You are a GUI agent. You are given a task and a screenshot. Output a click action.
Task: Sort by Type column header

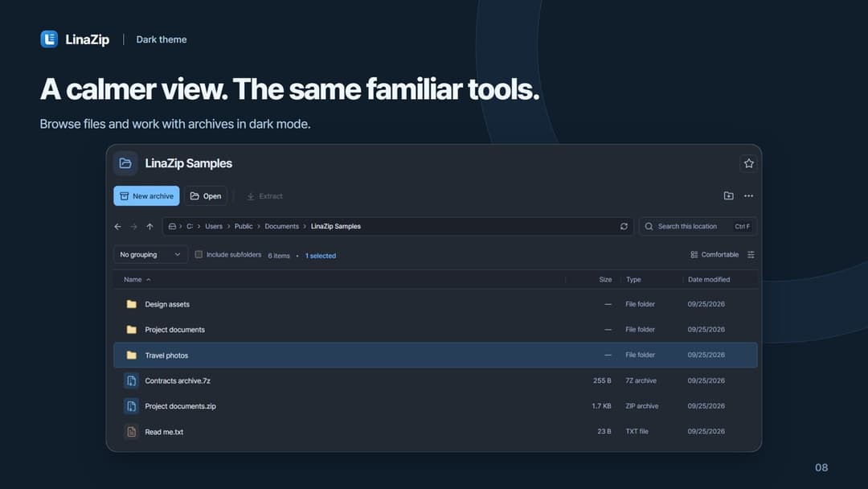coord(633,280)
